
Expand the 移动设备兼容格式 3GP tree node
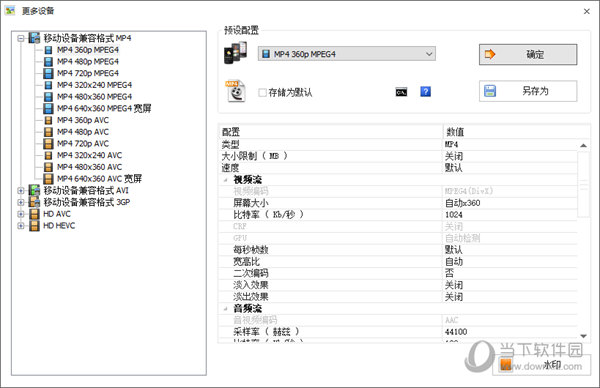pyautogui.click(x=21, y=202)
